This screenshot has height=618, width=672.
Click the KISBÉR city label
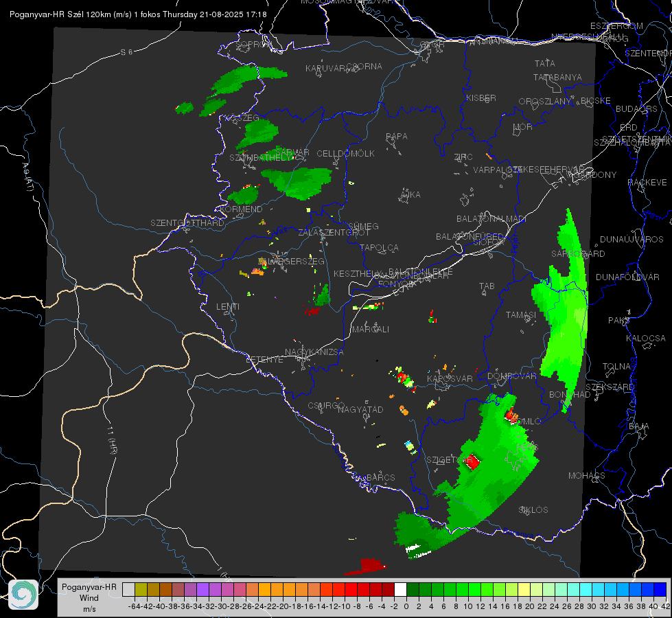coord(481,98)
